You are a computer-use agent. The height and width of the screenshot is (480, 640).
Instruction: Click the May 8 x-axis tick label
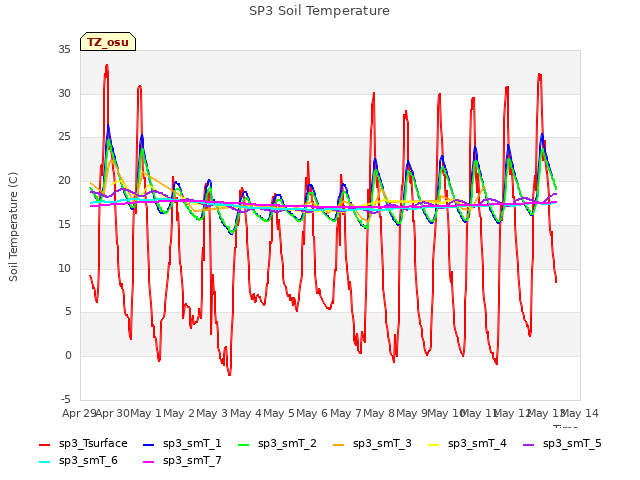coord(379,413)
